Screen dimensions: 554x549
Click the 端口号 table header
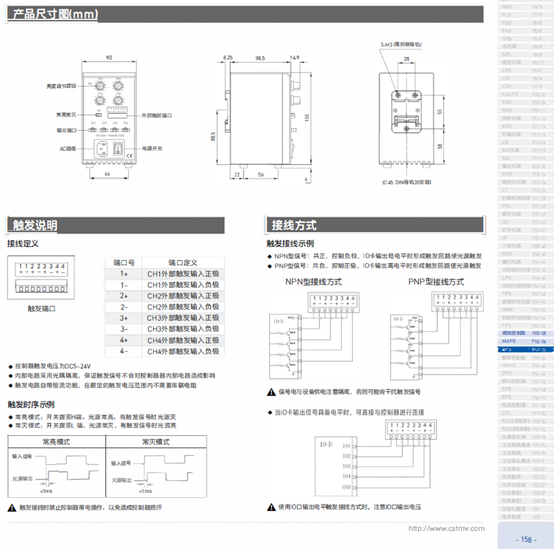[x=124, y=262]
